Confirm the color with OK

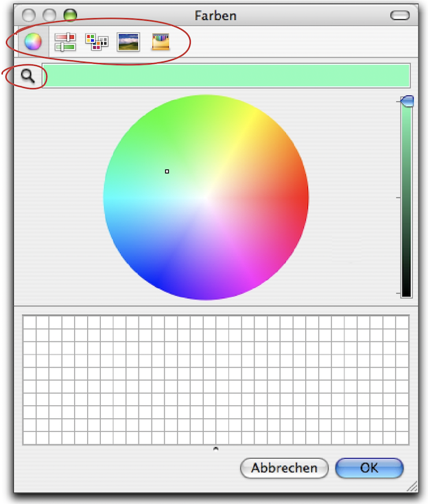[x=369, y=468]
